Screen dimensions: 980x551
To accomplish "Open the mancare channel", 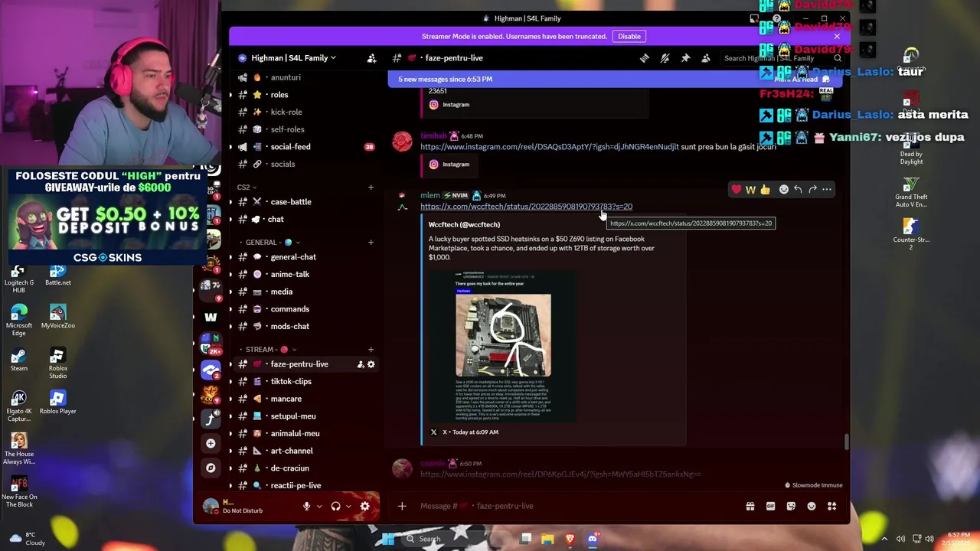I will pos(305,399).
